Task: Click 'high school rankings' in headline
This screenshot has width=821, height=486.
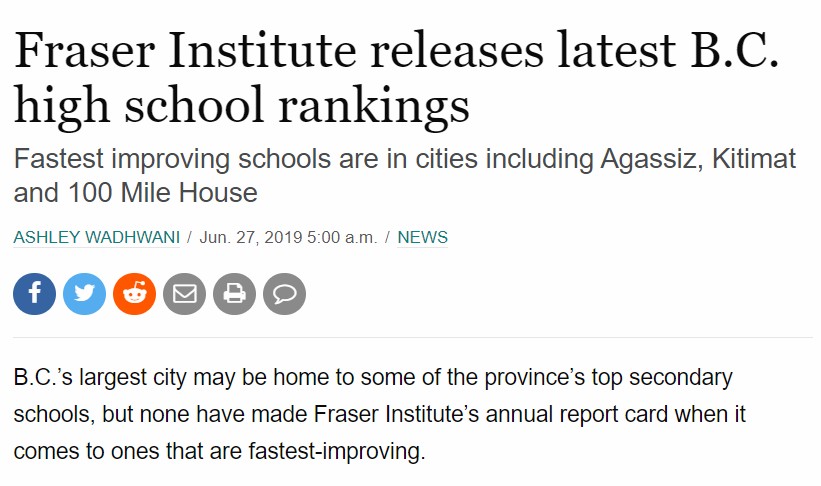Action: (x=241, y=106)
